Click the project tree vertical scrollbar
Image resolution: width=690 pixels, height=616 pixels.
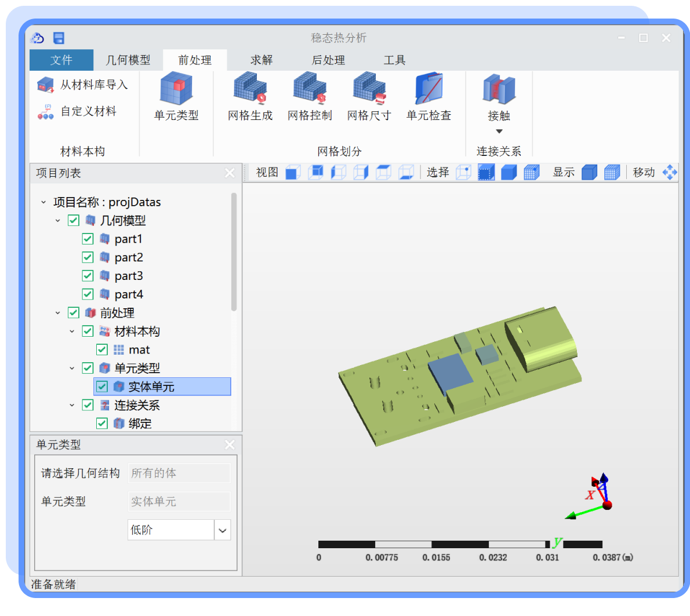[234, 251]
